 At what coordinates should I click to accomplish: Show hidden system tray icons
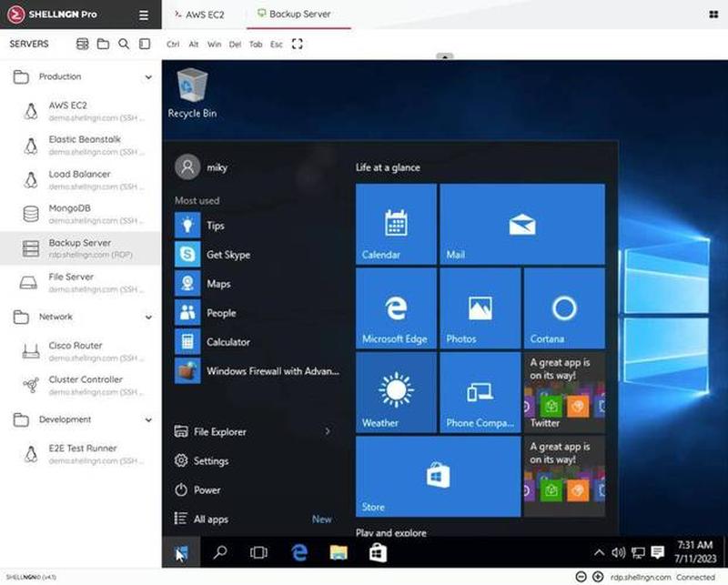click(x=600, y=552)
